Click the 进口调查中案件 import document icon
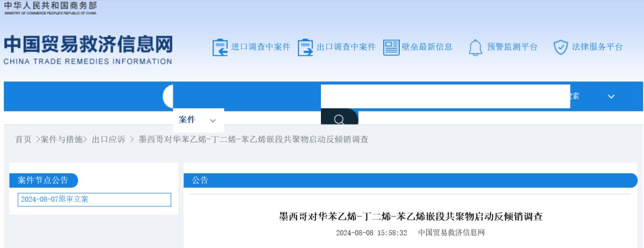 (220, 47)
